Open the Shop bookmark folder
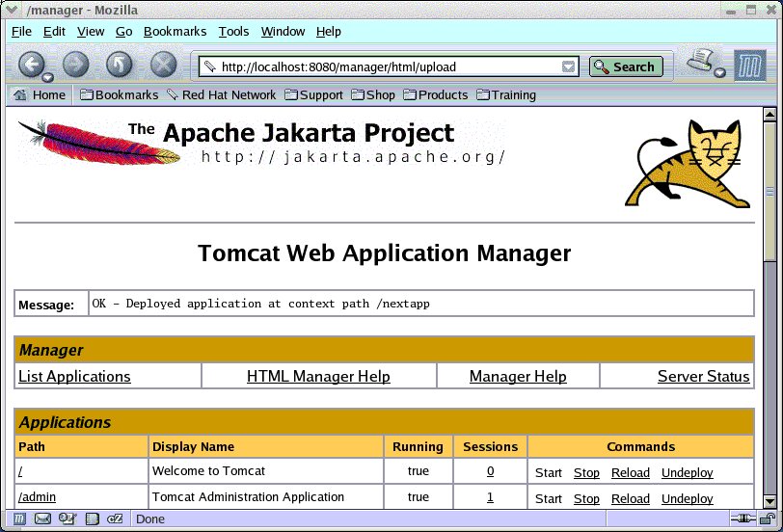This screenshot has width=783, height=532. [373, 94]
